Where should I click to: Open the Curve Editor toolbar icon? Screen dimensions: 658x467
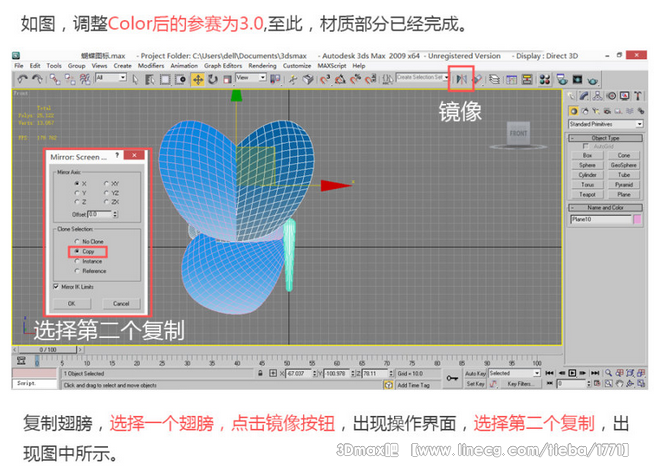click(512, 79)
